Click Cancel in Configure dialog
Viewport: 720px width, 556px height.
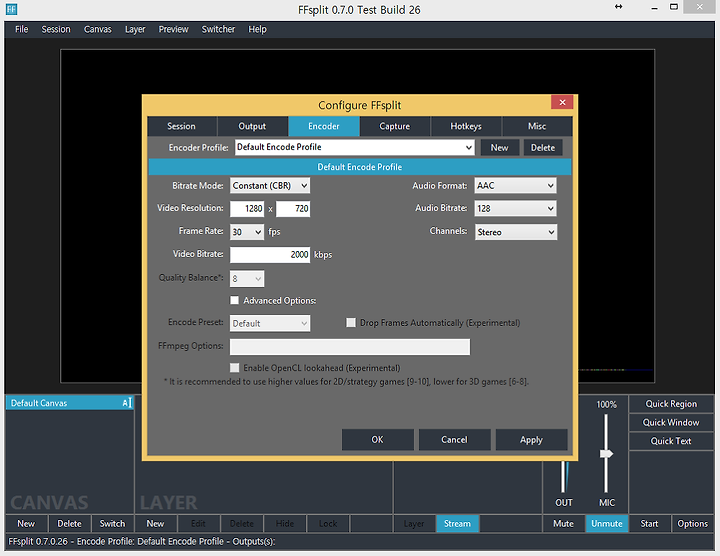[x=455, y=440]
